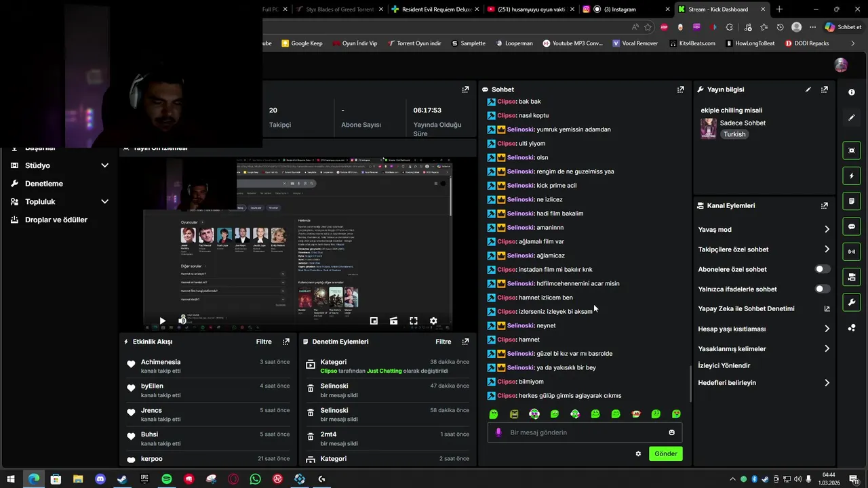Open Spotify from taskbar
This screenshot has height=488, width=868.
tap(167, 479)
